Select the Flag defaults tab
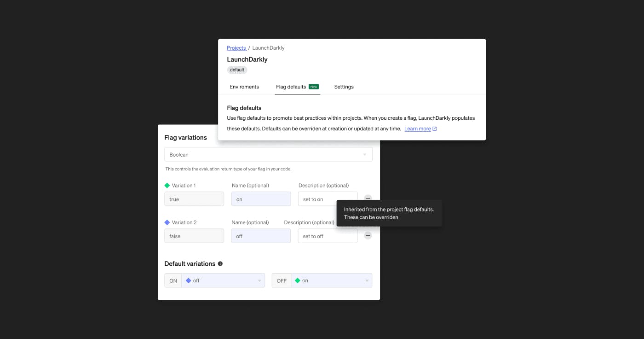This screenshot has width=644, height=339. point(291,87)
